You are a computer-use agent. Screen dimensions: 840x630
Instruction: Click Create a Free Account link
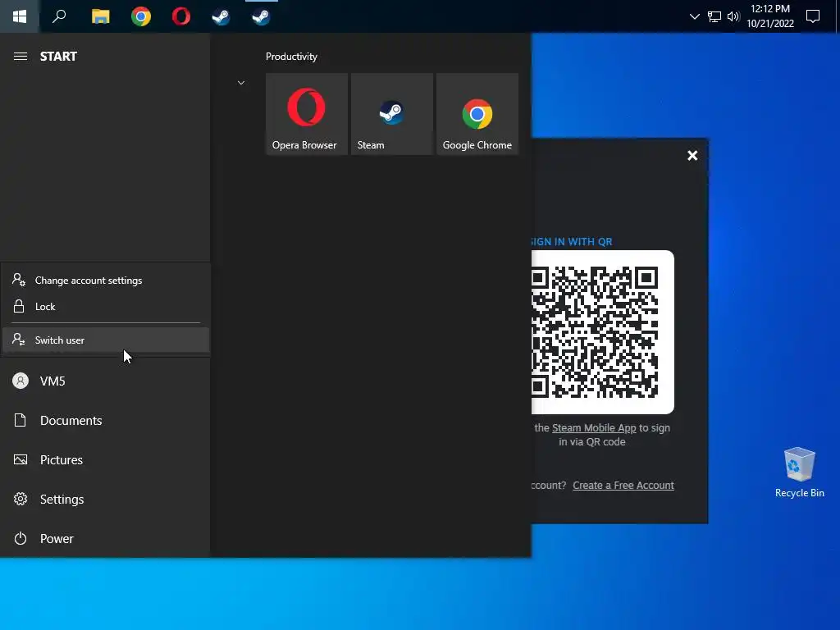[623, 486]
